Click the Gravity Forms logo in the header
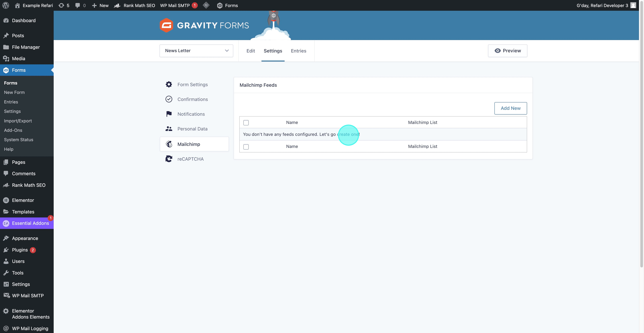Image resolution: width=644 pixels, height=333 pixels. pyautogui.click(x=204, y=25)
